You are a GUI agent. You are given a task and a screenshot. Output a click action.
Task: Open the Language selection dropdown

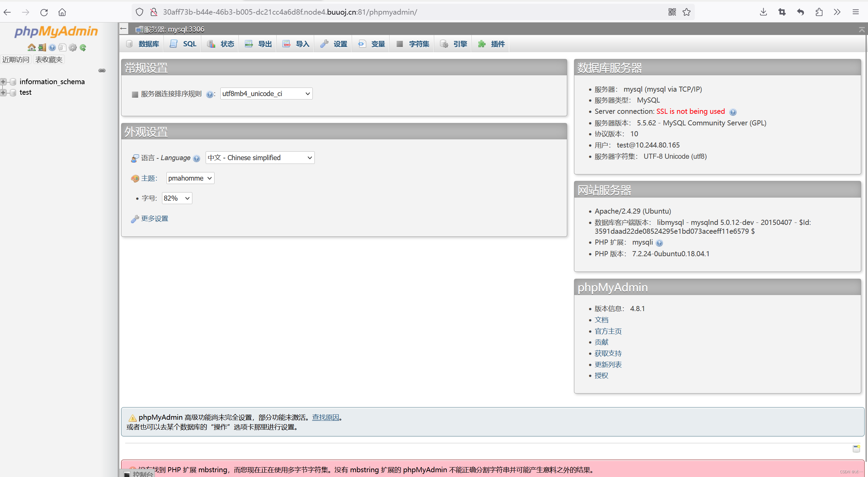click(x=260, y=158)
